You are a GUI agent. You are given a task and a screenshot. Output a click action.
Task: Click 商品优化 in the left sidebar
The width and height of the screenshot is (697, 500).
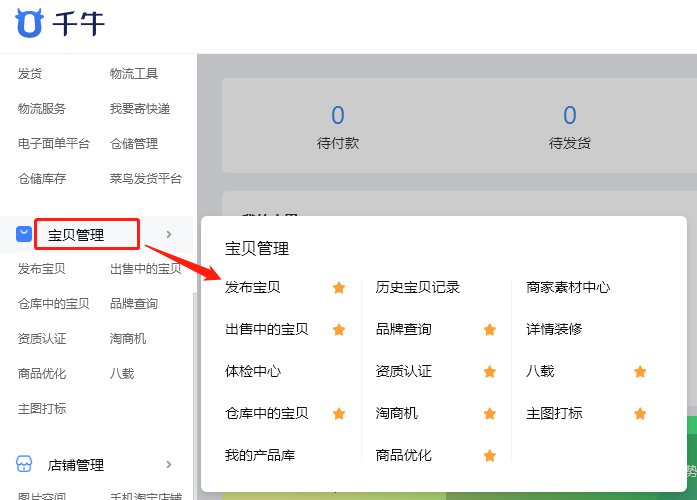coord(42,373)
